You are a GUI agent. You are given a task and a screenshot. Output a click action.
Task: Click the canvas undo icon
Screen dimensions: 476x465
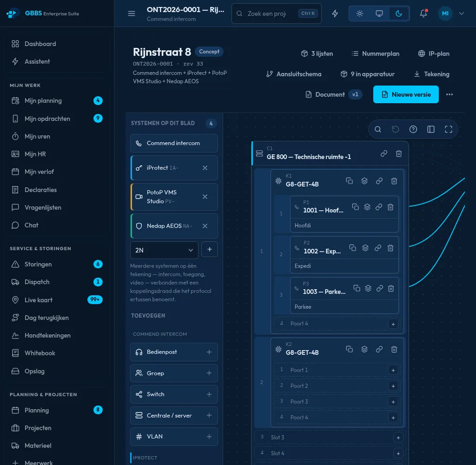(395, 129)
